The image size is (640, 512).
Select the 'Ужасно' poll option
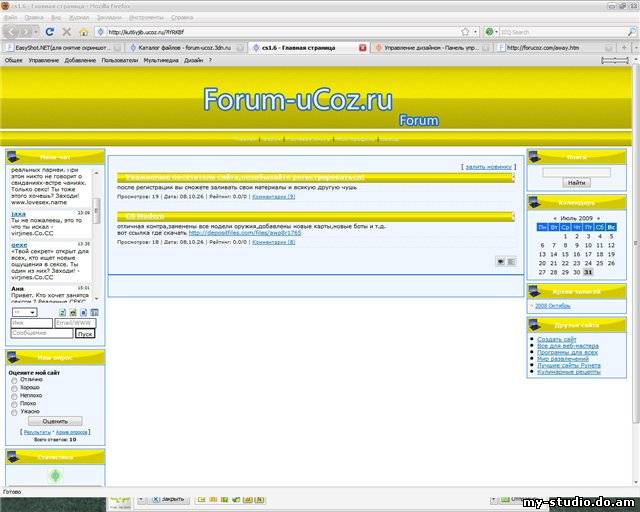click(14, 412)
